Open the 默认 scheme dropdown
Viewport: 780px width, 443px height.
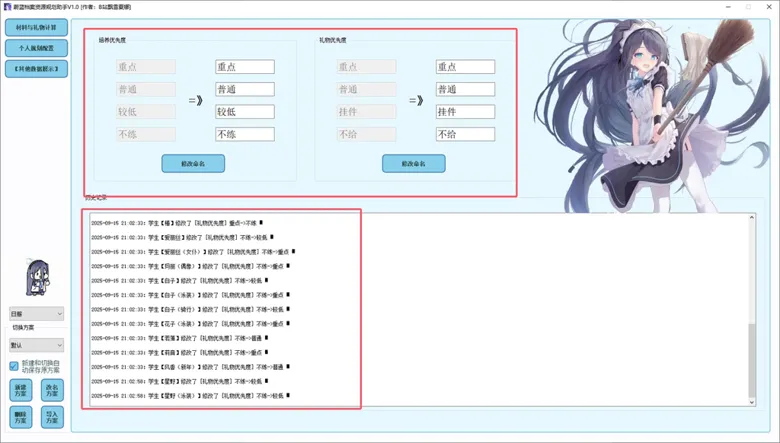coord(36,345)
